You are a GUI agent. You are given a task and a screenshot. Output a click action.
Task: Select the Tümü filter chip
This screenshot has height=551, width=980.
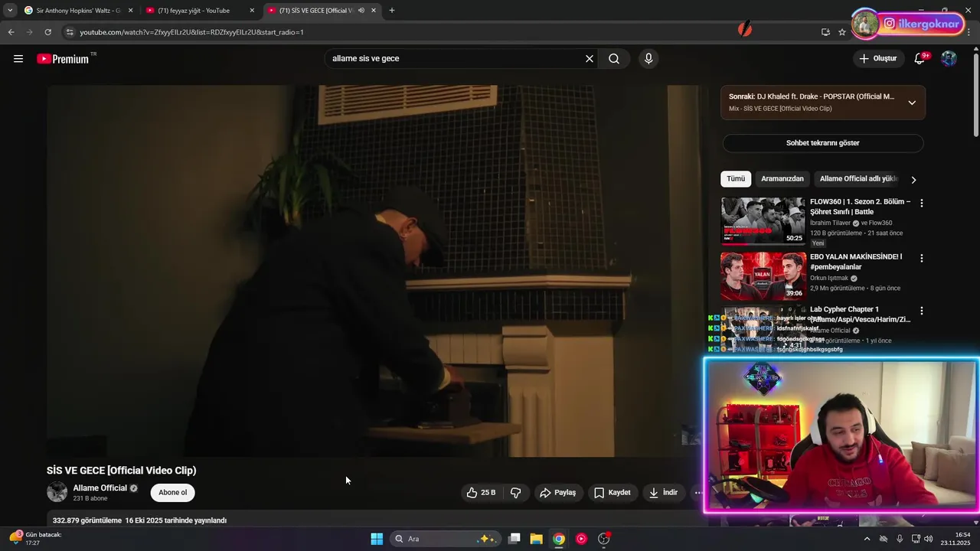pos(736,179)
